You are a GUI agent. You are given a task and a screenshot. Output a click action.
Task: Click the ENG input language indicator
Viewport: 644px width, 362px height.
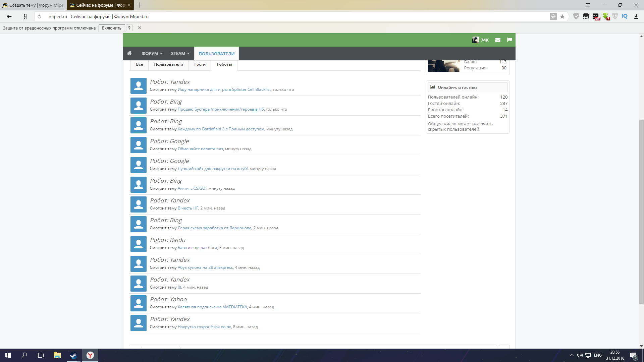click(x=598, y=355)
